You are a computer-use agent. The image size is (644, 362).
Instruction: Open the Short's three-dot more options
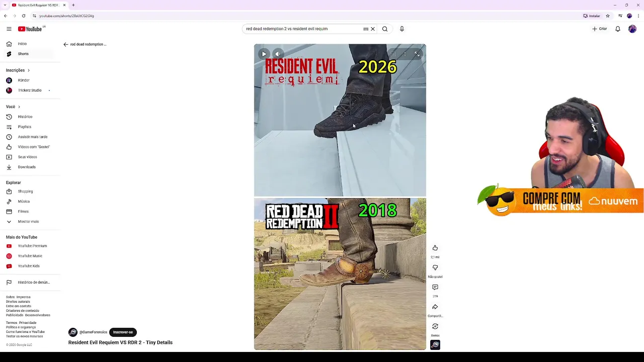(x=405, y=54)
